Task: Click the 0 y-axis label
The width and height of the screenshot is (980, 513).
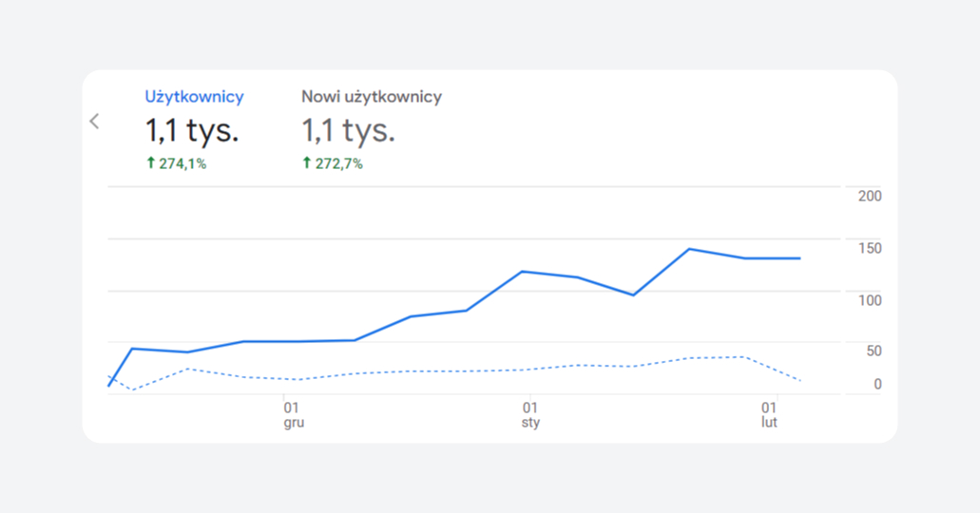Action: click(x=876, y=384)
